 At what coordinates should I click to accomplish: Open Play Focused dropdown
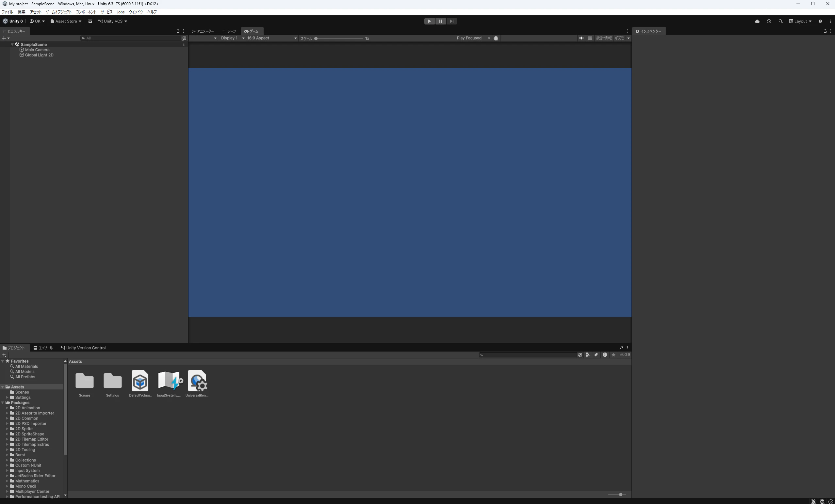point(473,38)
